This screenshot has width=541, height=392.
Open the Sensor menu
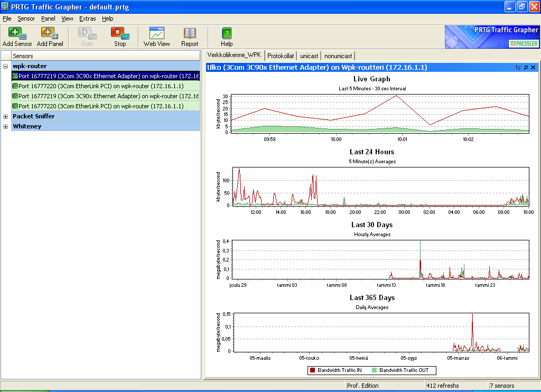(x=26, y=18)
